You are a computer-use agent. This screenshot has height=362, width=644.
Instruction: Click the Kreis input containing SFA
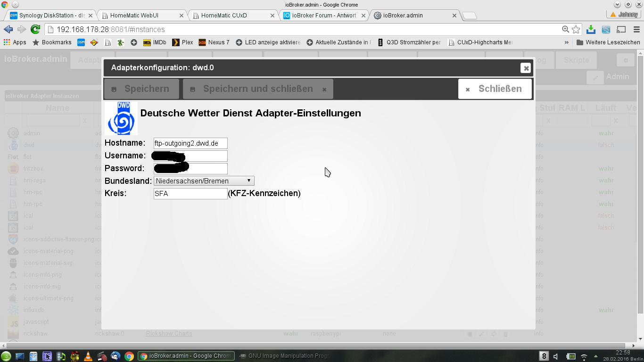pyautogui.click(x=190, y=193)
